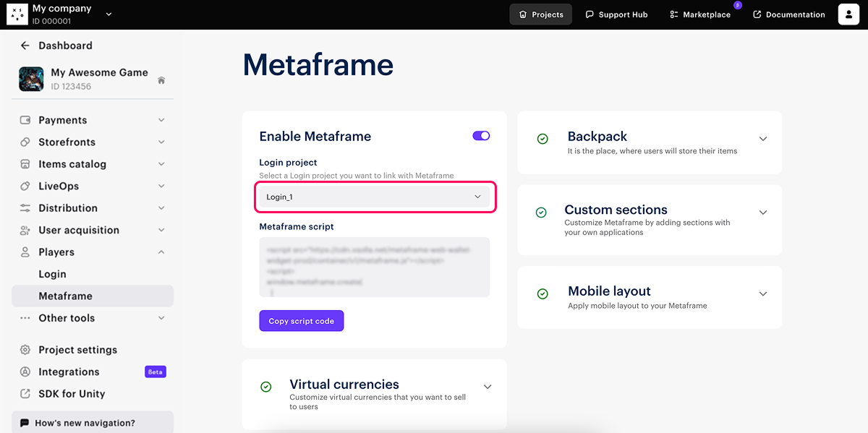Screen dimensions: 868x433
Task: Click inside the Metaframe script code box
Action: pyautogui.click(x=374, y=267)
